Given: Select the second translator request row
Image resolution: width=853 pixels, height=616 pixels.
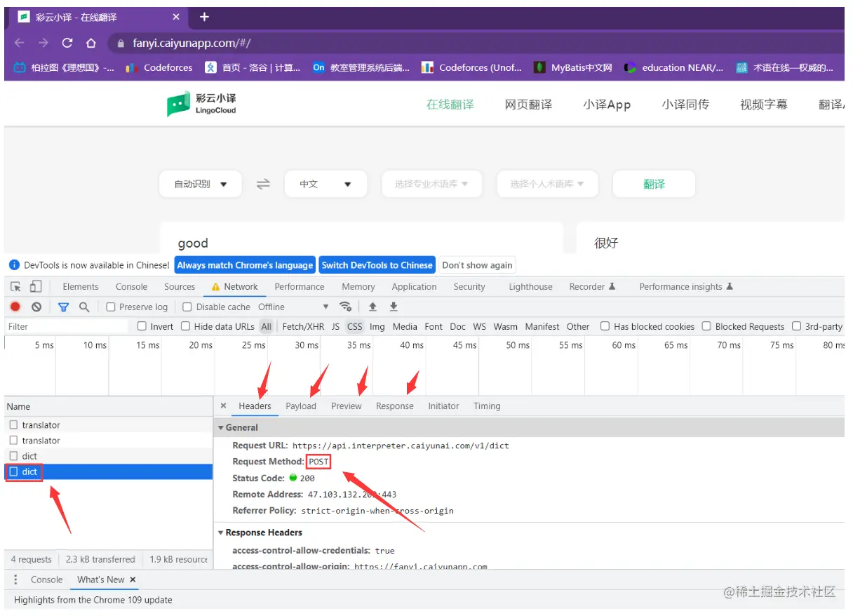Looking at the screenshot, I should pos(109,441).
